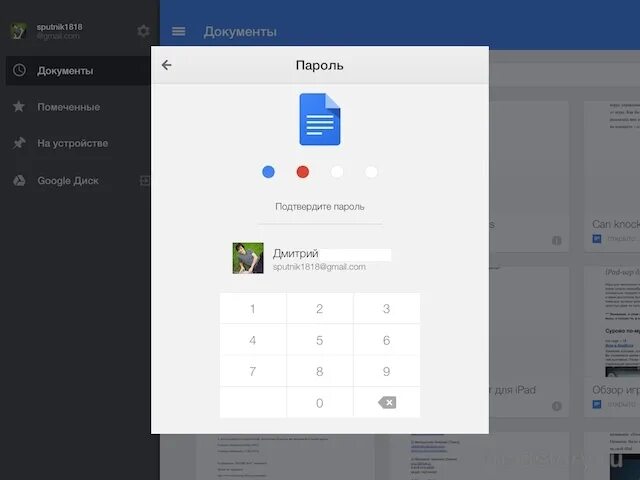640x480 pixels.
Task: Tap the blue first passcode dot
Action: (x=268, y=172)
